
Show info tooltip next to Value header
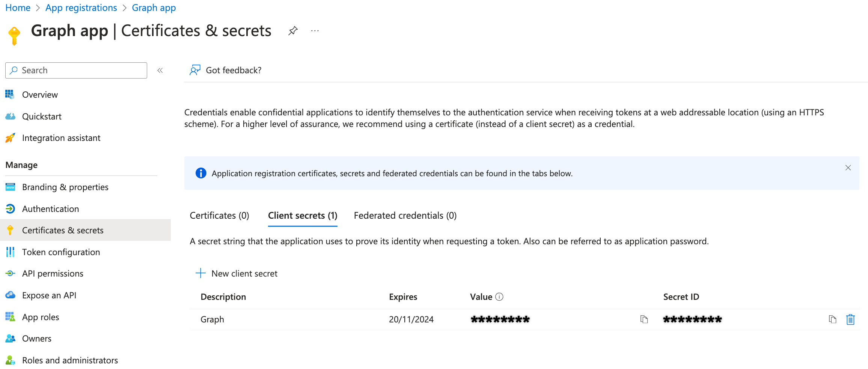coord(499,297)
